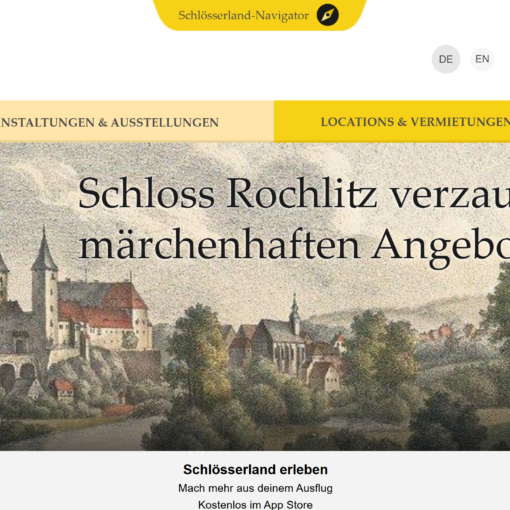The image size is (510, 510).
Task: Click the dark tree at the painting's right edge
Action: coord(497,320)
